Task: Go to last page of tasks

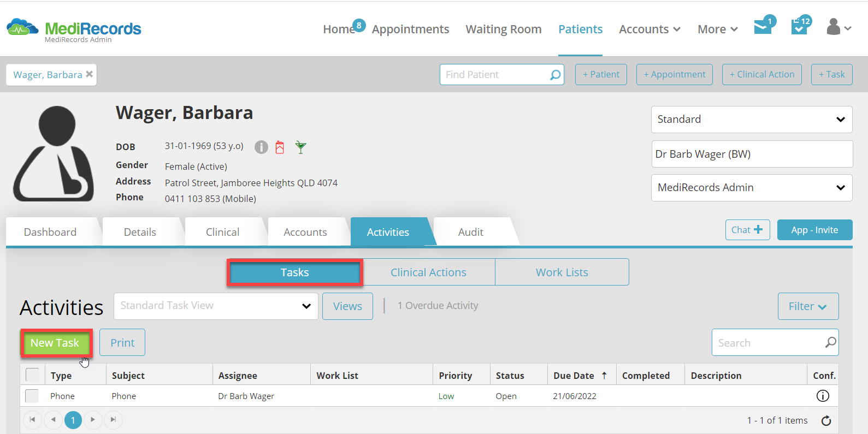Action: [113, 419]
